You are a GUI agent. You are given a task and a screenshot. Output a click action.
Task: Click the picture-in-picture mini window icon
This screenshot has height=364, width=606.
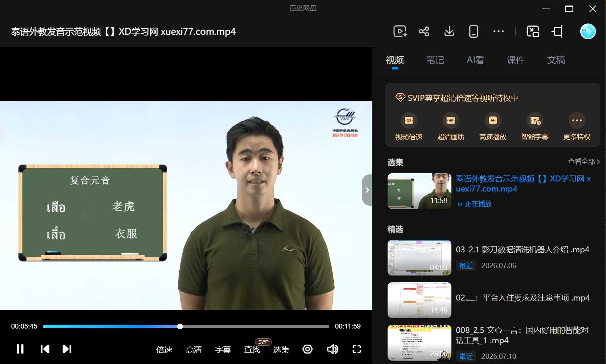point(533,31)
